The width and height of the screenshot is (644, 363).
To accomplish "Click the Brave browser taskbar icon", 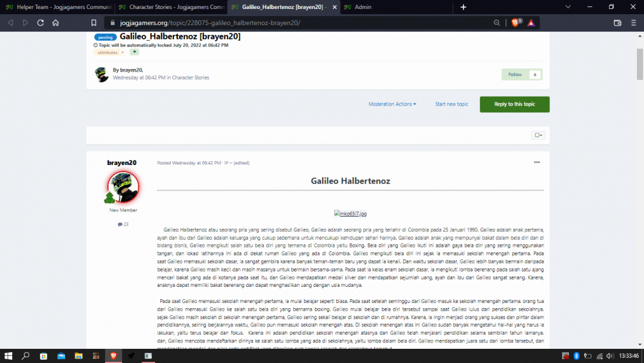I will (x=113, y=356).
